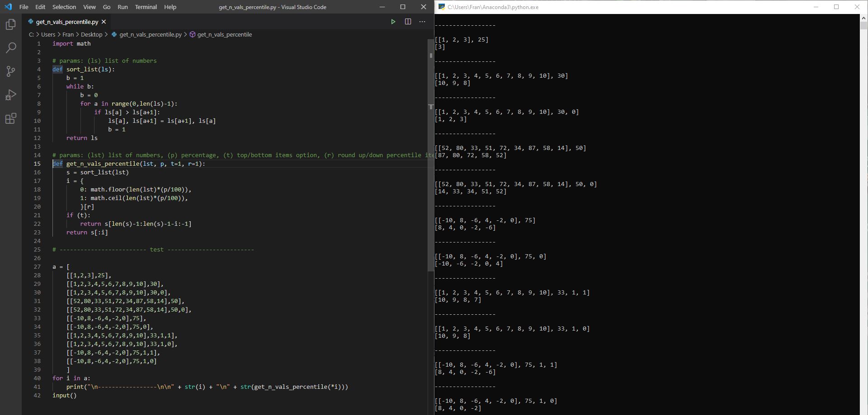The image size is (868, 415).
Task: Run Python file with the play icon
Action: coord(393,22)
